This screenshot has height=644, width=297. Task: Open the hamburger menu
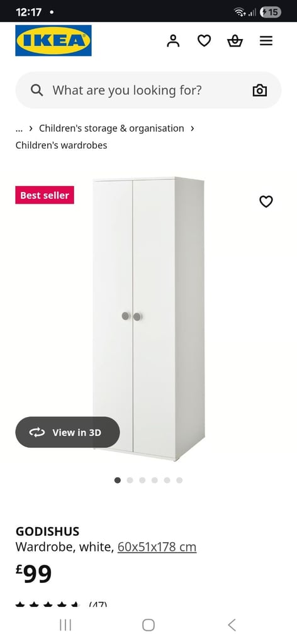click(266, 41)
